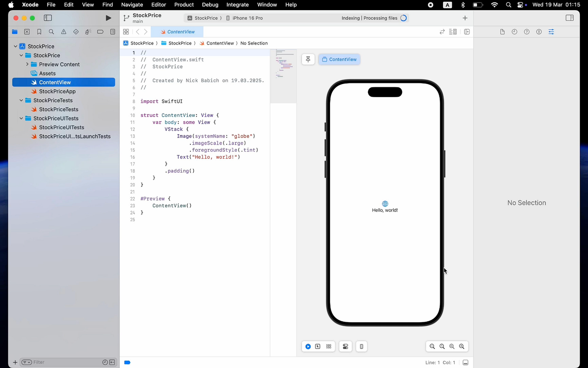This screenshot has width=588, height=368.
Task: Enable Live preview mode button
Action: [x=308, y=347]
